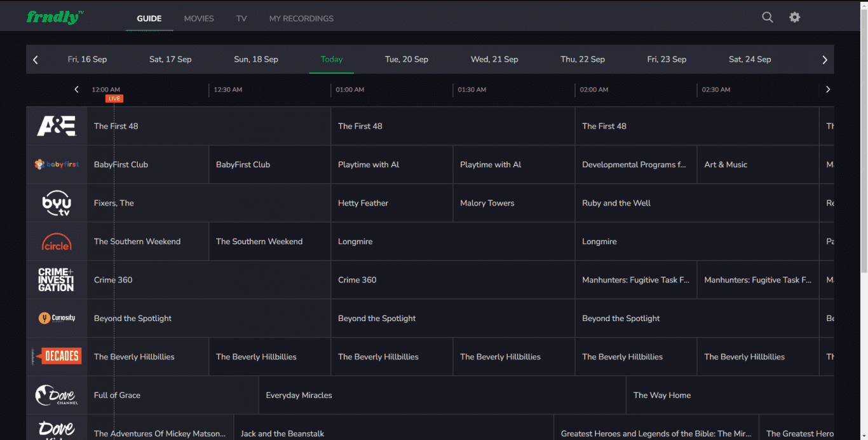Show later dates using the right chevron
The image size is (868, 440).
click(825, 59)
